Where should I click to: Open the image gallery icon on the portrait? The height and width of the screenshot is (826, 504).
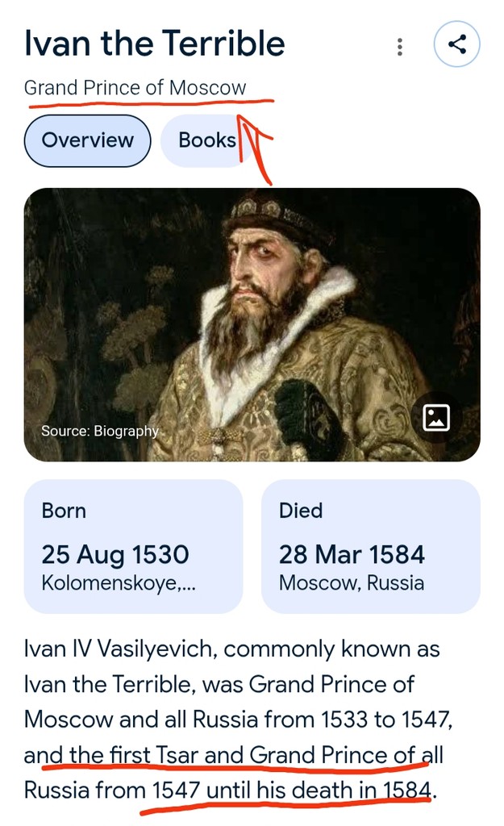pyautogui.click(x=436, y=417)
